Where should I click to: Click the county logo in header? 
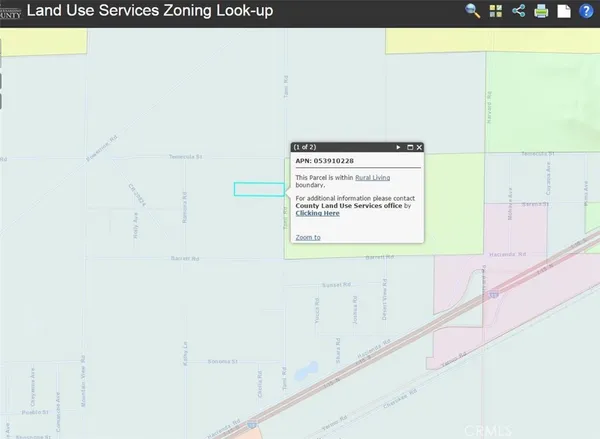click(x=9, y=12)
